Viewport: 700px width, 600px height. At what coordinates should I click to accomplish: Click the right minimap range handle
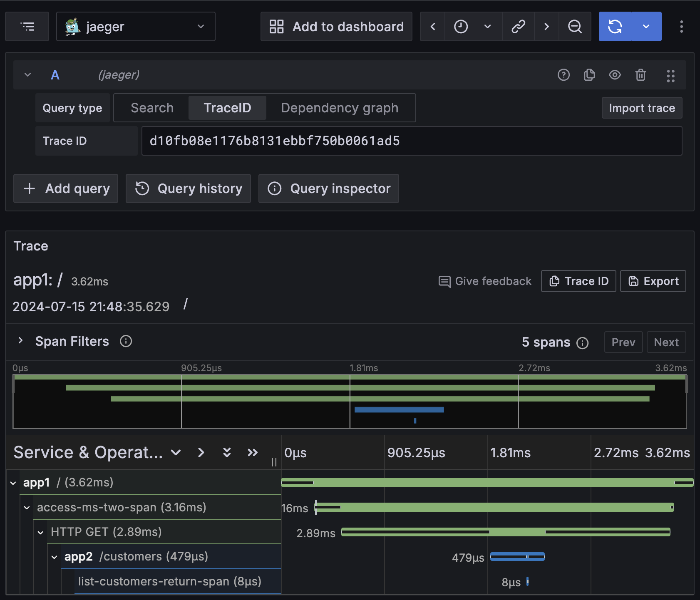(x=686, y=384)
